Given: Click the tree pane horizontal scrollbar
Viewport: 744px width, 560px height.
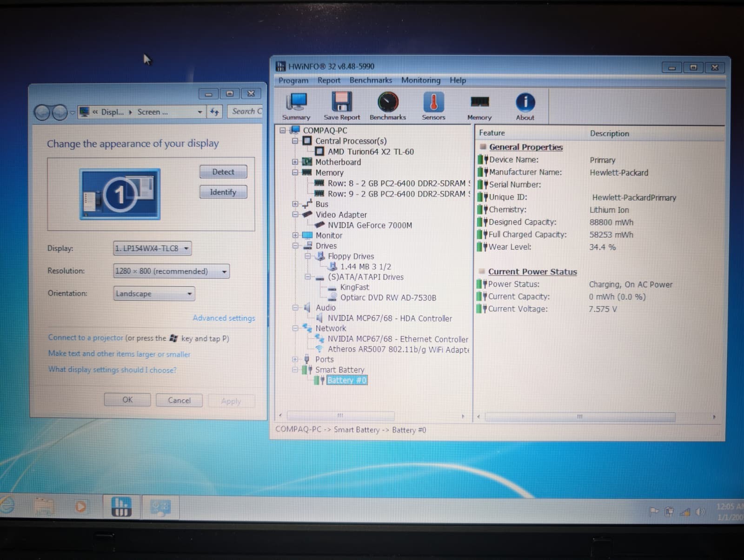Looking at the screenshot, I should (340, 415).
